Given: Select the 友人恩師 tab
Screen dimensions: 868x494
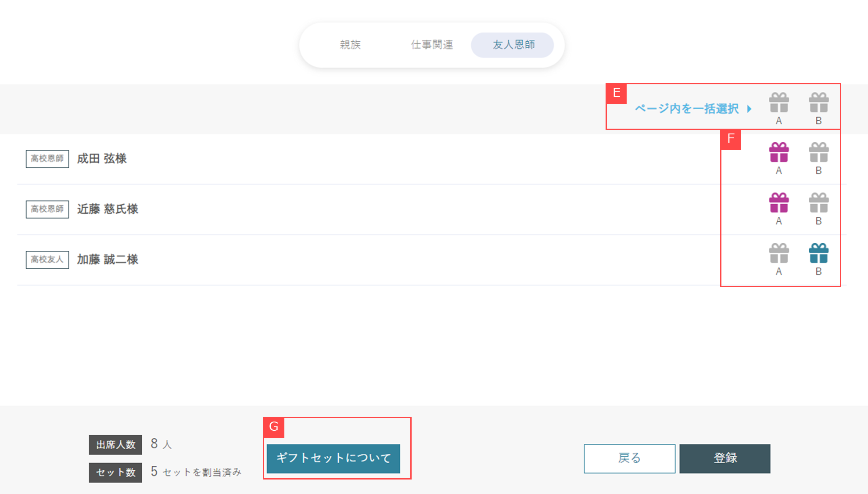Looking at the screenshot, I should (512, 44).
